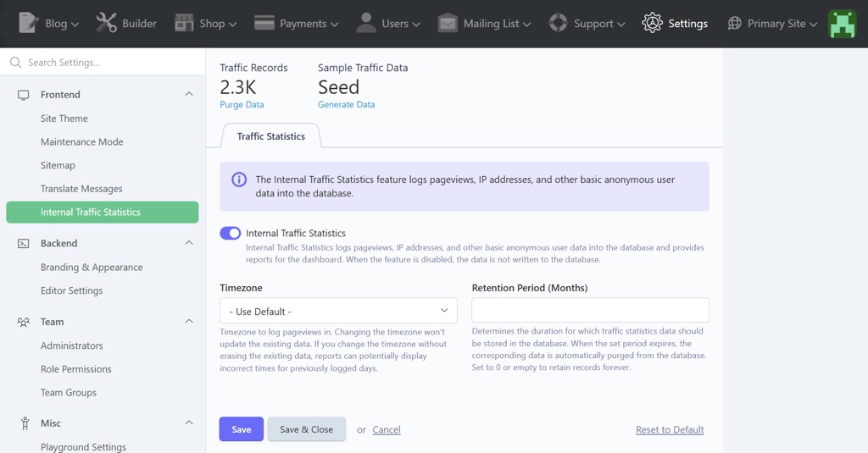Image resolution: width=868 pixels, height=453 pixels.
Task: Focus the Retention Period (Months) field
Action: [x=590, y=310]
